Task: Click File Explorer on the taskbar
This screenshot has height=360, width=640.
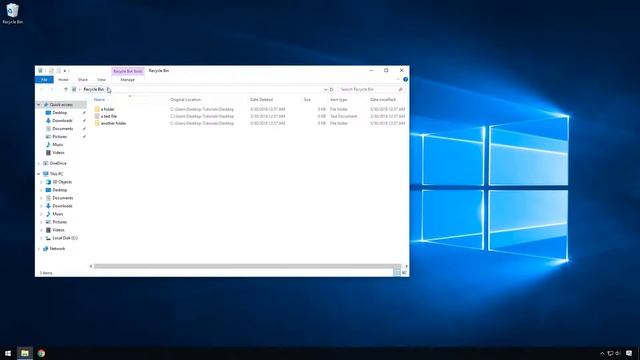Action: 25,353
